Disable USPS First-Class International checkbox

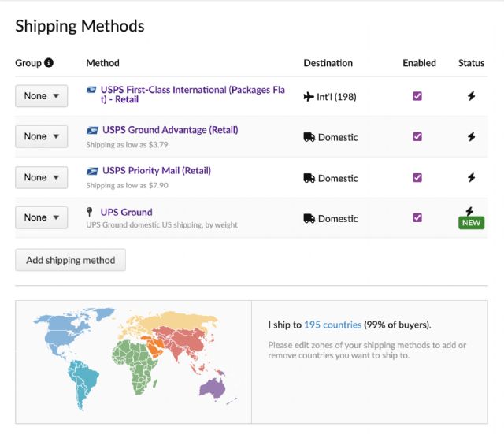417,96
